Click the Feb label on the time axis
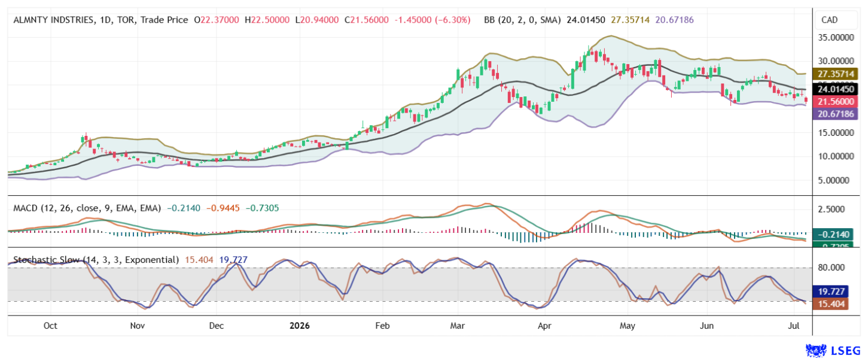Viewport: 868px width, 358px height. [x=382, y=326]
